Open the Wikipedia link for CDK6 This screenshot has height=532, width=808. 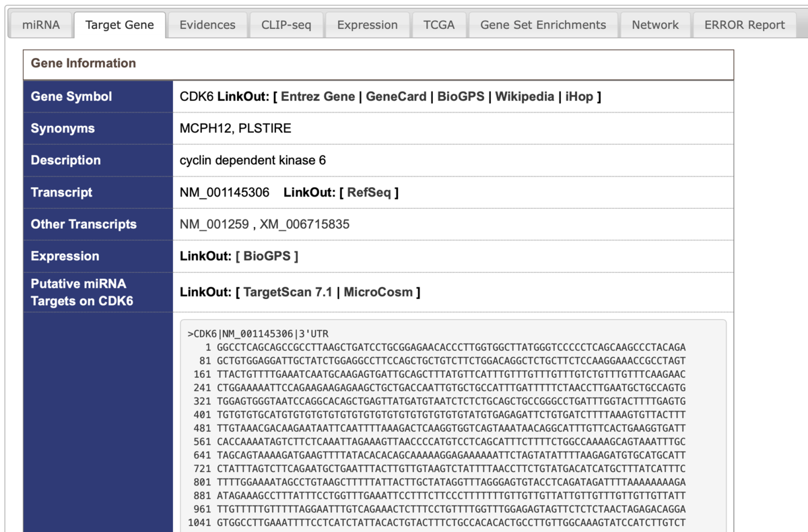coord(525,96)
